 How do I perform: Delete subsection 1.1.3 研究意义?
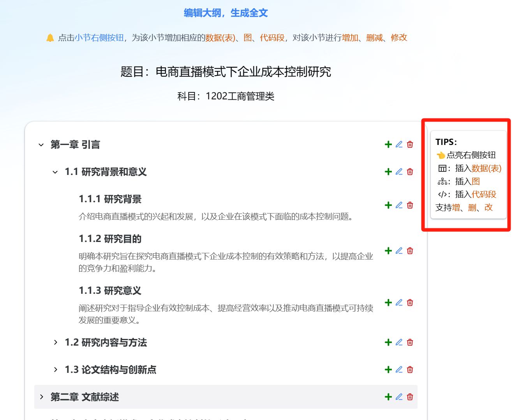410,303
